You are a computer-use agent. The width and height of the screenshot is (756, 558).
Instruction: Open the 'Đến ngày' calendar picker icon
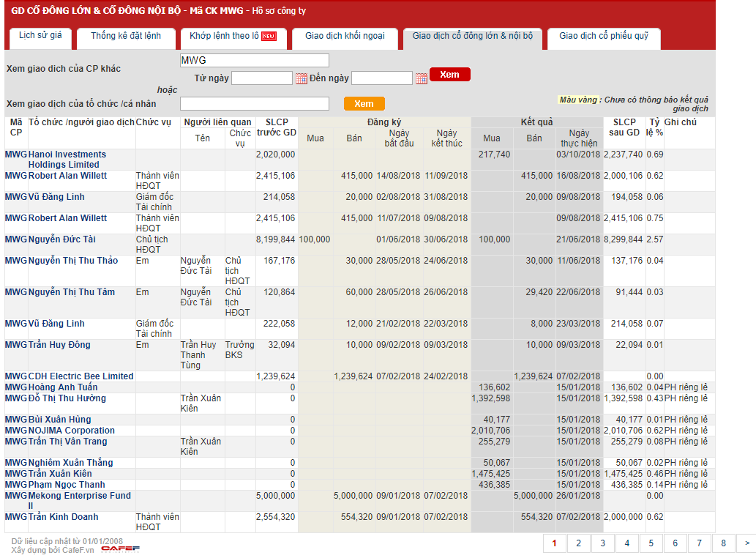click(421, 78)
